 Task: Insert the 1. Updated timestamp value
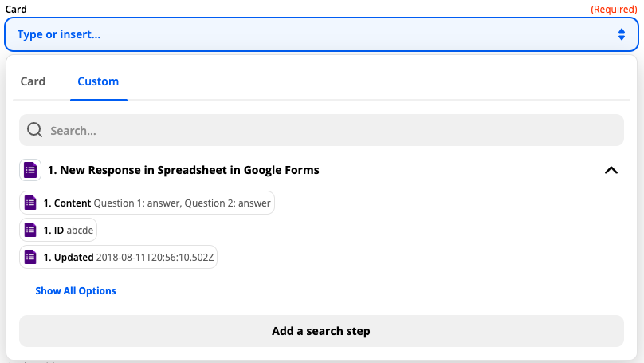click(x=118, y=257)
